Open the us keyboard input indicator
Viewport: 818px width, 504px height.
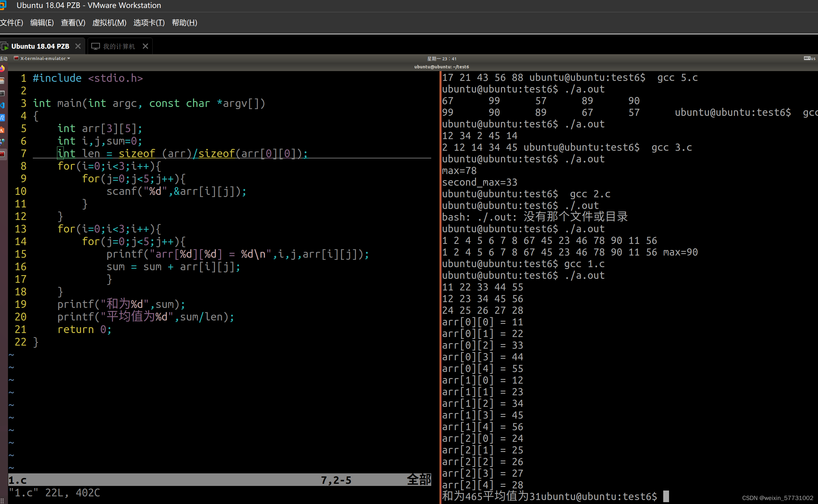(x=809, y=58)
